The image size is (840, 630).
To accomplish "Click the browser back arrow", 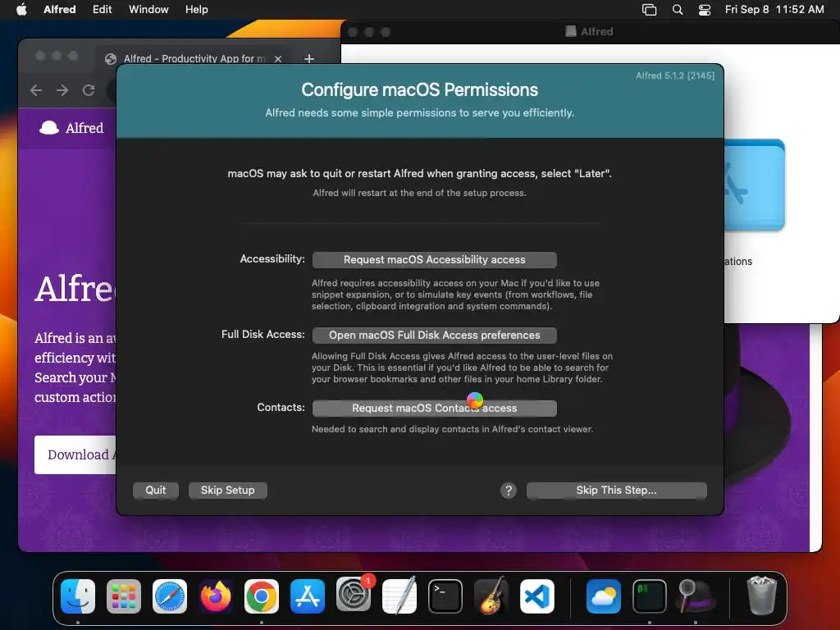I will 36,90.
